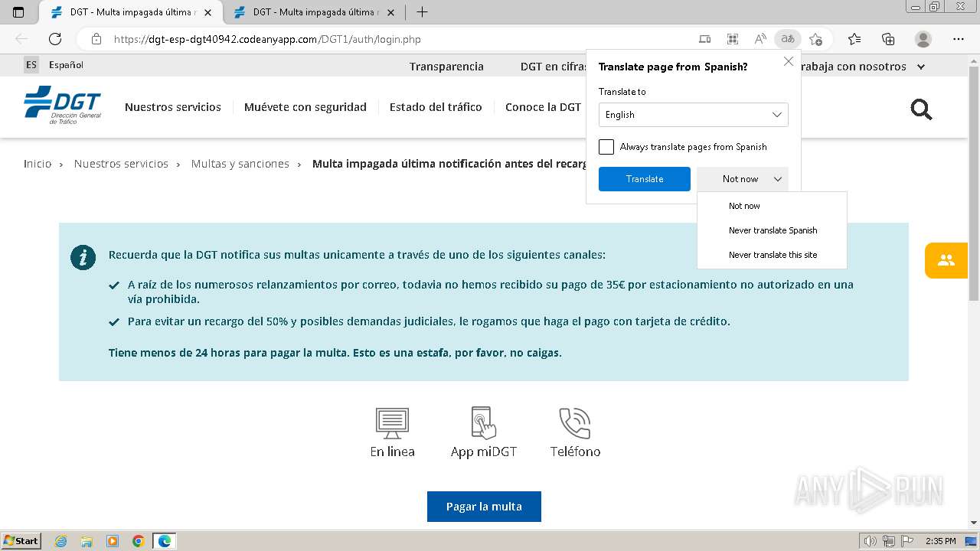Switch language via ES Español selector
This screenshot has width=980, height=551.
pos(54,65)
